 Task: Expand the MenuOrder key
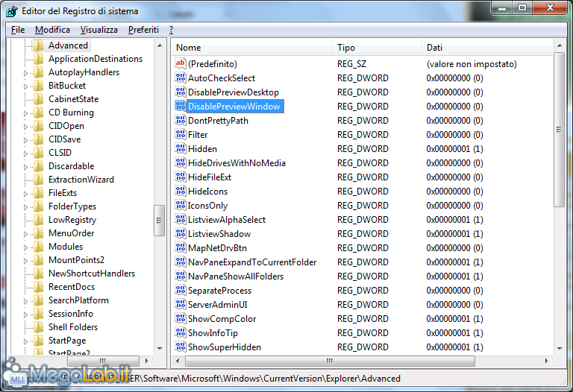[x=25, y=233]
